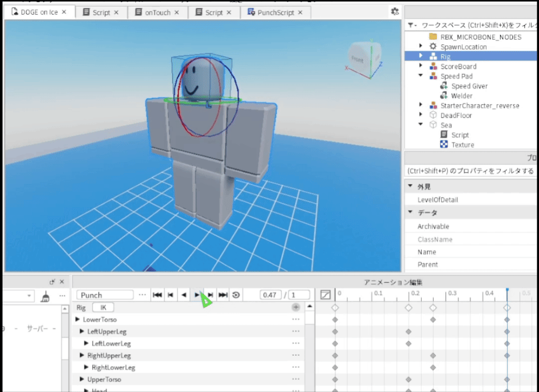Click the Punch animation name field
This screenshot has width=539, height=392.
[105, 295]
